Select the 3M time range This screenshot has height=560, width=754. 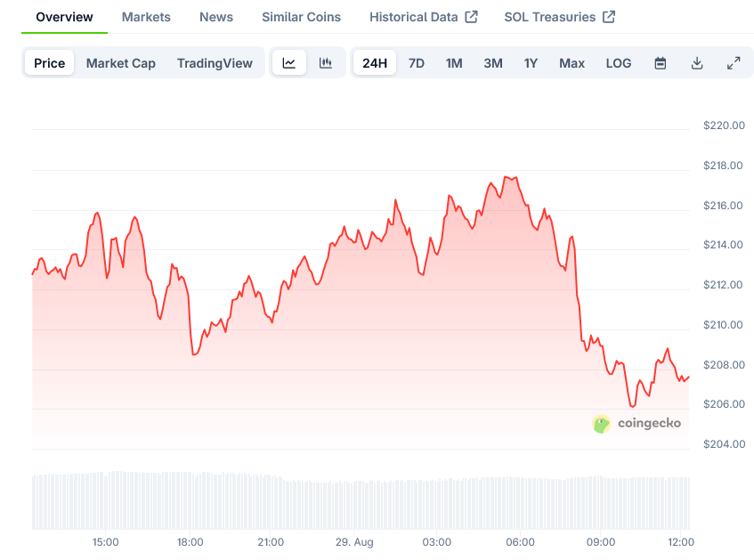pyautogui.click(x=493, y=63)
